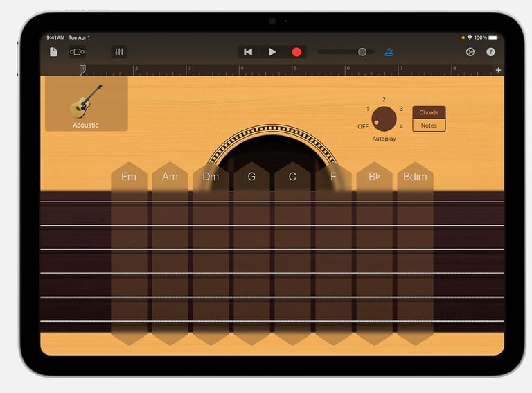Select the playhead at bar 1
The width and height of the screenshot is (532, 393).
(x=82, y=70)
